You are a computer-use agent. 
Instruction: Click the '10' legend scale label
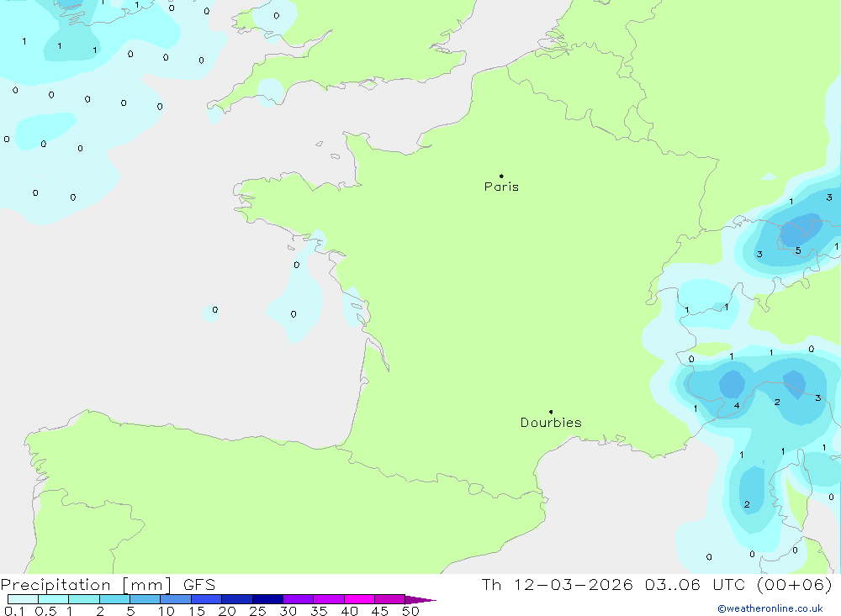167,611
